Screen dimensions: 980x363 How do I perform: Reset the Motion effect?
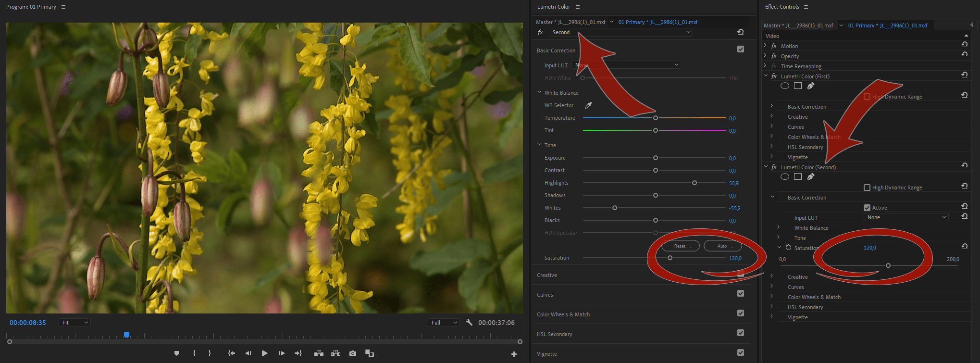point(965,45)
